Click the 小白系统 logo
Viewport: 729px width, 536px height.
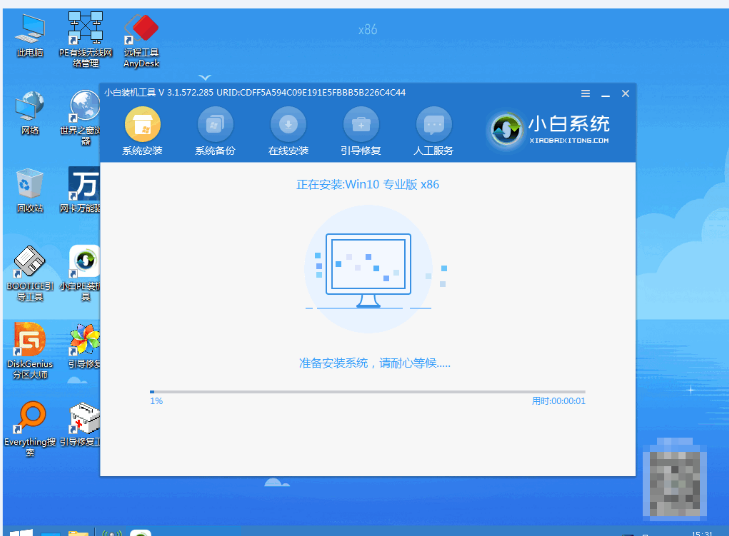(x=549, y=129)
